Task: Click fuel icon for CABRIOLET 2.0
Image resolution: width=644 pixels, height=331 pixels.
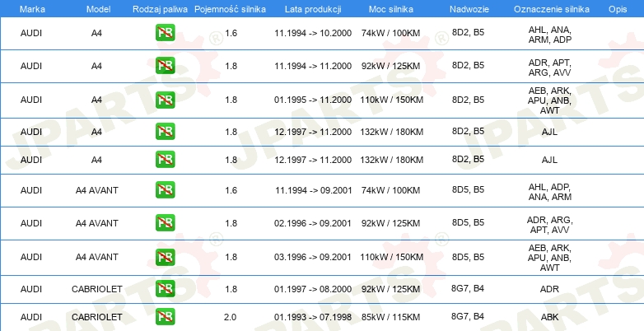Action: tap(165, 317)
